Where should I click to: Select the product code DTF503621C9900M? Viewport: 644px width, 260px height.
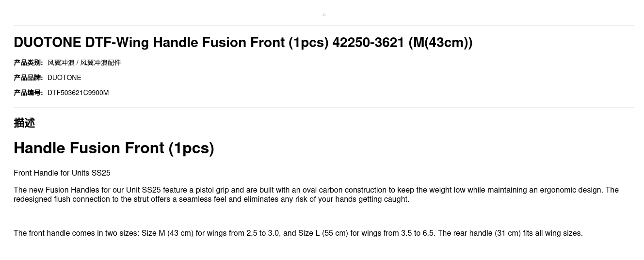coord(78,93)
